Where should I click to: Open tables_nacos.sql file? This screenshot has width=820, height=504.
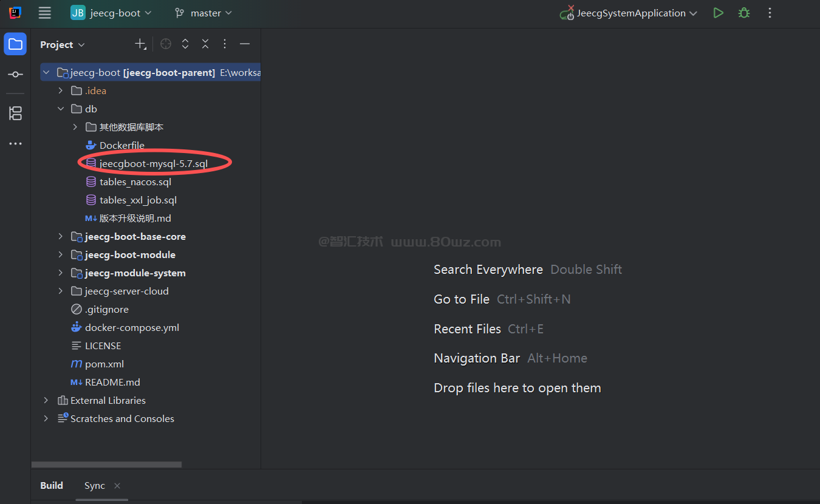(x=135, y=182)
